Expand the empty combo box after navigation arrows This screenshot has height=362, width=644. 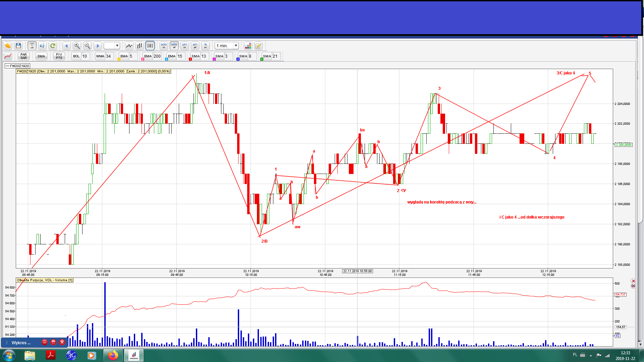[117, 46]
